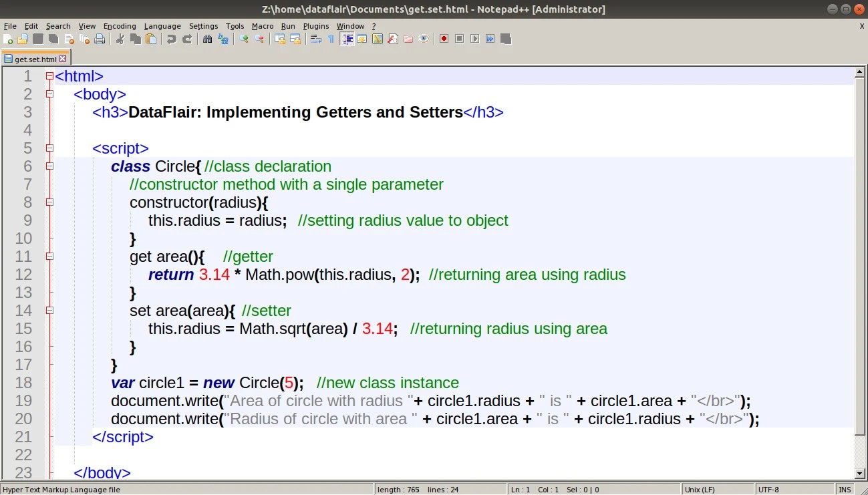Open the Settings menu
The height and width of the screenshot is (495, 868).
coord(204,26)
